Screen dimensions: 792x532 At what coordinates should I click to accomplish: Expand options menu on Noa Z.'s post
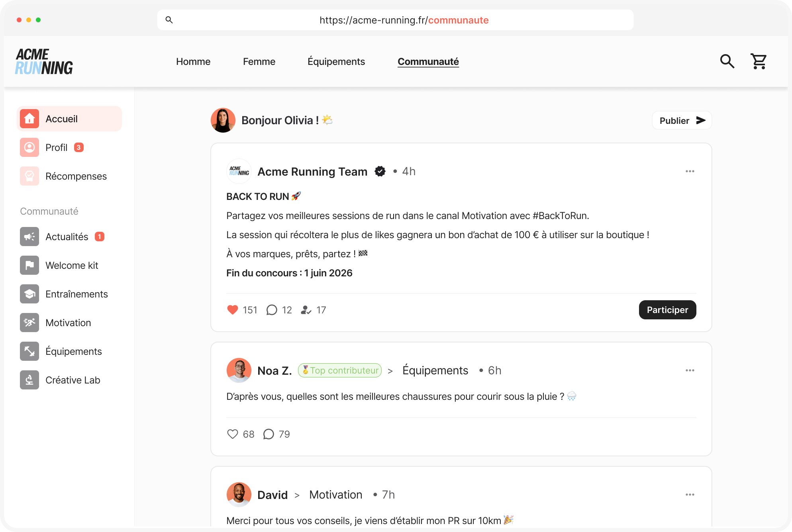[690, 370]
